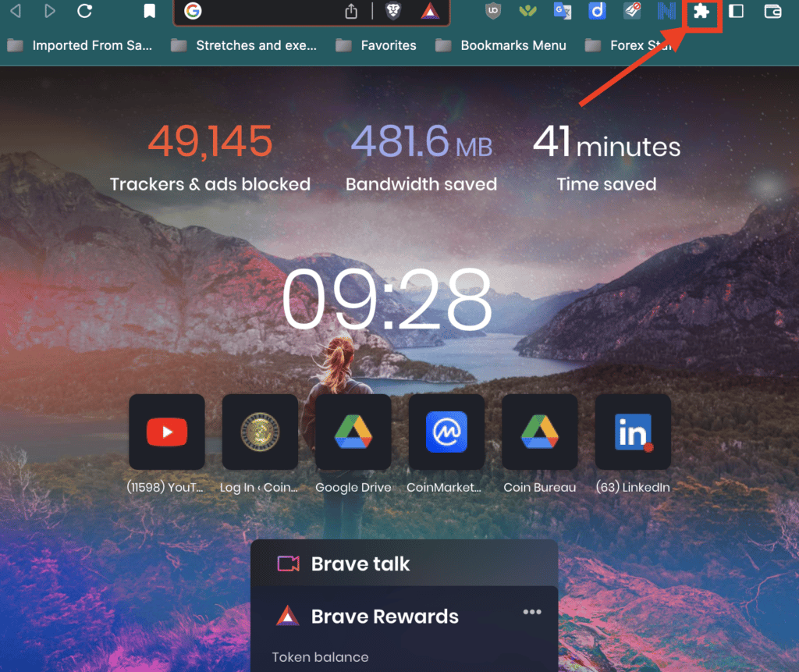799x672 pixels.
Task: Go back to previous page
Action: (x=16, y=12)
